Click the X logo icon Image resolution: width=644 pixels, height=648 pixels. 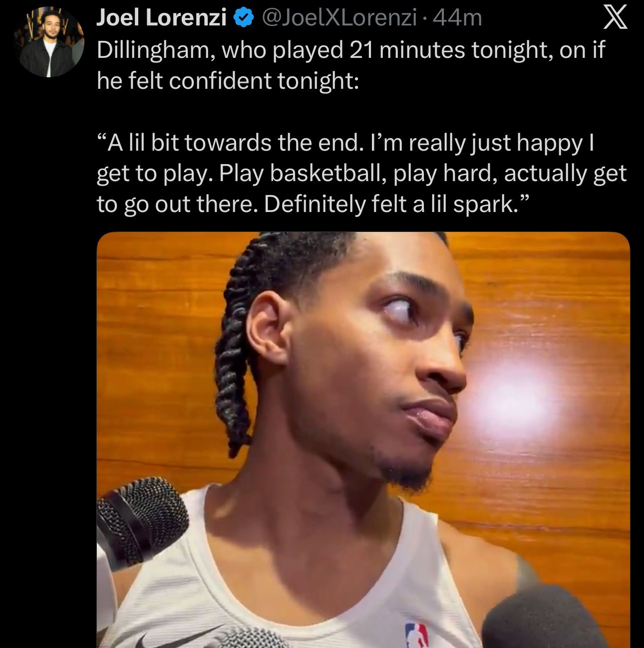click(615, 19)
